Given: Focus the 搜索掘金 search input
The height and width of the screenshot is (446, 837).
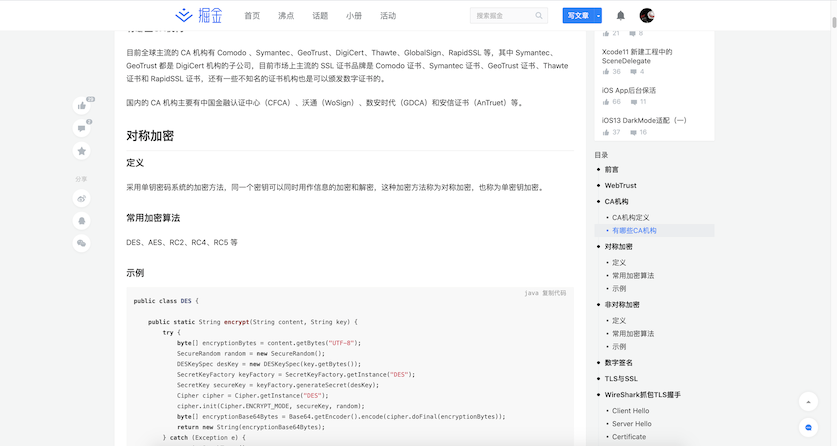Looking at the screenshot, I should click(x=500, y=16).
